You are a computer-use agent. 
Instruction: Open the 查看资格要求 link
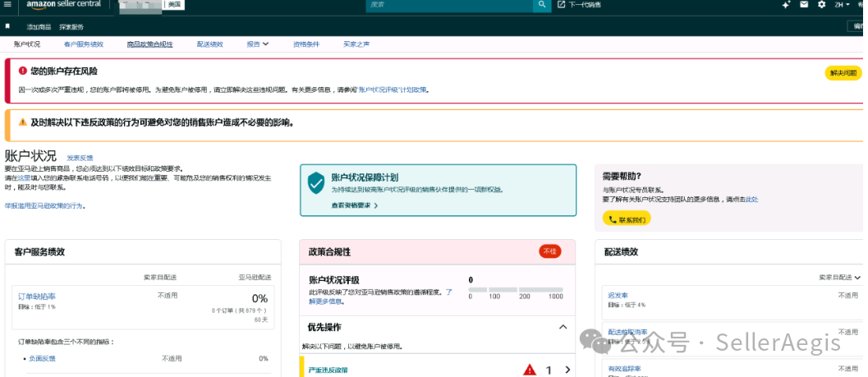point(354,205)
